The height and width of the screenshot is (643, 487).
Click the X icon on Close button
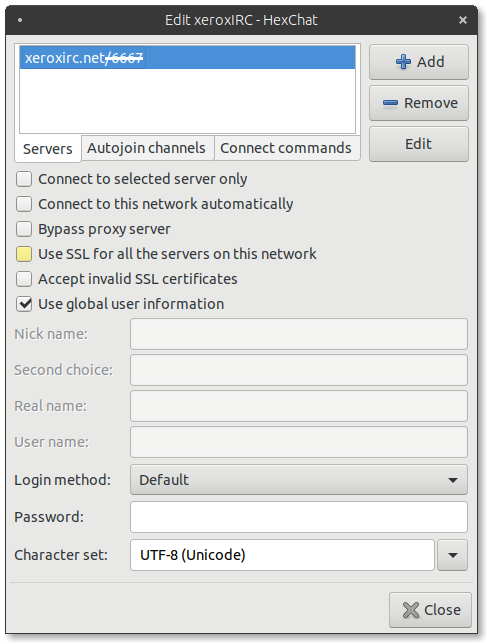411,610
